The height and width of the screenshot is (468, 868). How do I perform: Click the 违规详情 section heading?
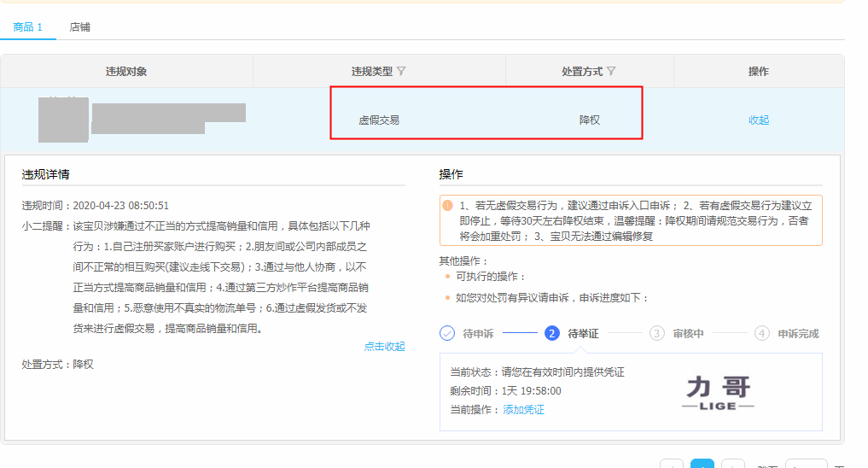(45, 174)
